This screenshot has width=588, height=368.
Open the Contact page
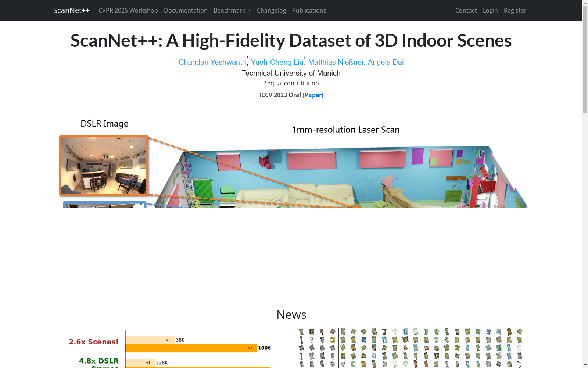click(x=466, y=10)
